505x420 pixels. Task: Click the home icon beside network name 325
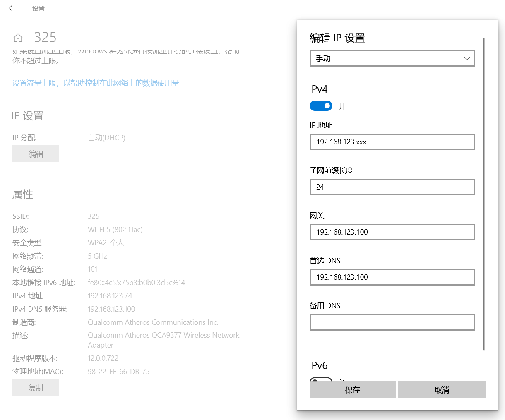[x=18, y=37]
